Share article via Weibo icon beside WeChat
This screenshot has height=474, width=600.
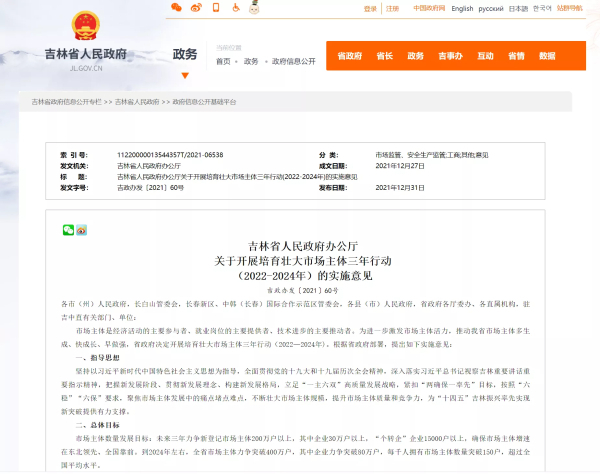coord(81,229)
